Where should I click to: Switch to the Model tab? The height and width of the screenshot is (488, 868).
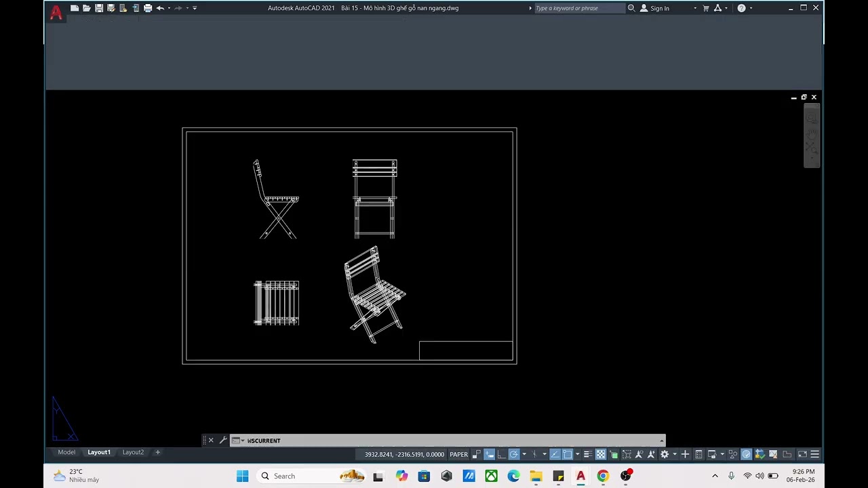(66, 452)
